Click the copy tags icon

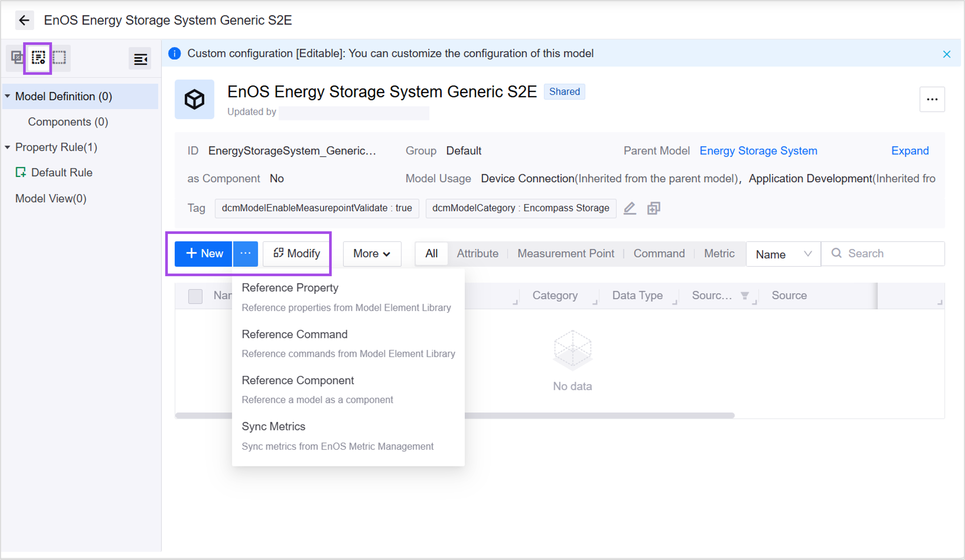coord(654,208)
